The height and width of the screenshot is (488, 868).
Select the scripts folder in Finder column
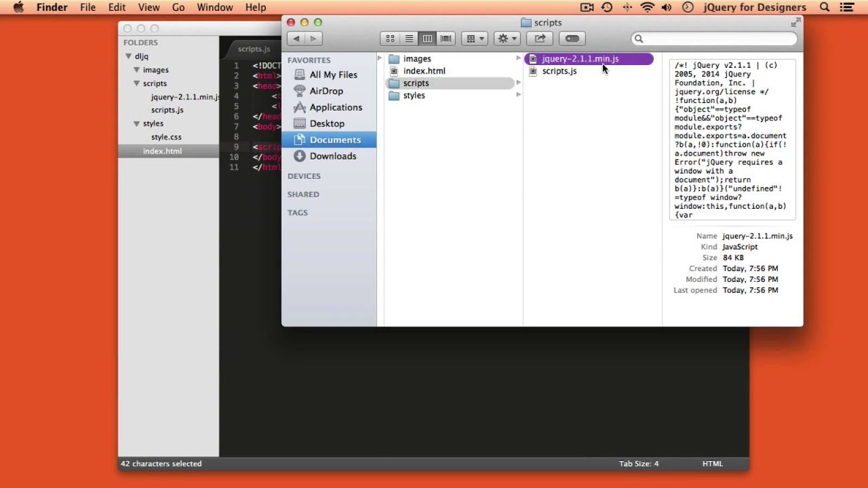pos(450,83)
